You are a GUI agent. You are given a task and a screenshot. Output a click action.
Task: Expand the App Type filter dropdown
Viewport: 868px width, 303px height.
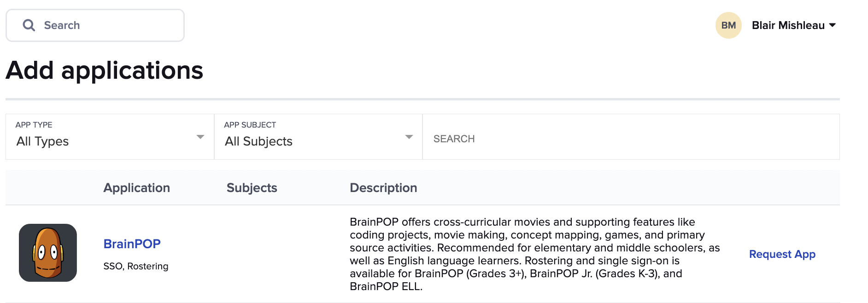[200, 137]
